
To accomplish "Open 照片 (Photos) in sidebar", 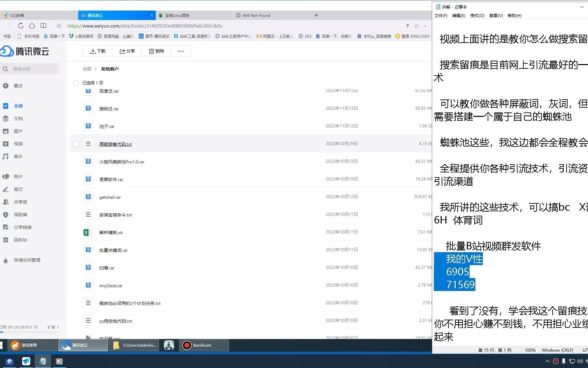I will click(18, 177).
